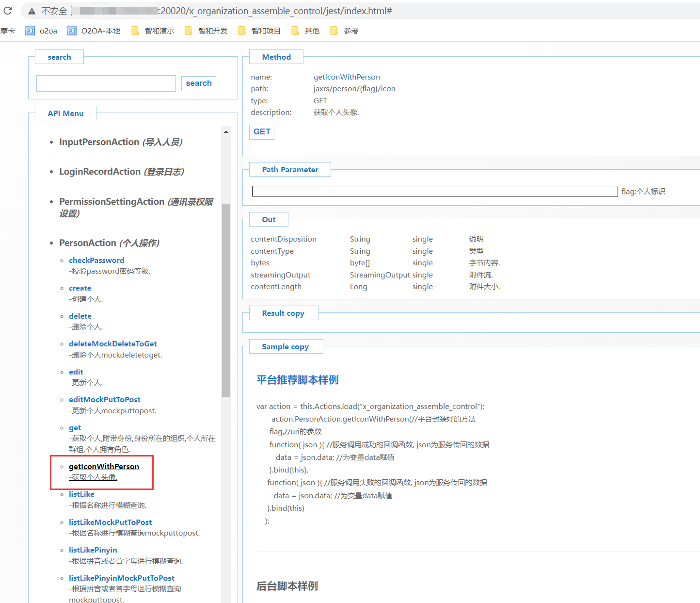Open the o2oa bookmark
Viewport: 700px width, 603px height.
pos(42,31)
